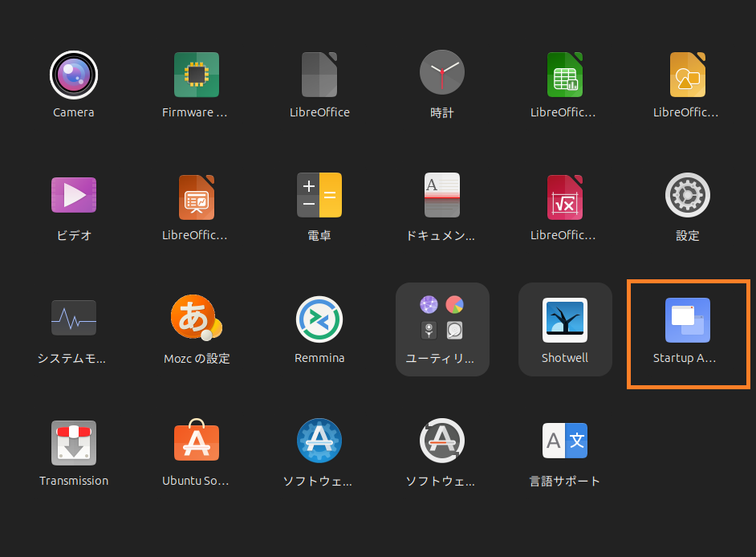Open LibreOffice Math red formula icon
756x557 pixels.
[x=565, y=196]
